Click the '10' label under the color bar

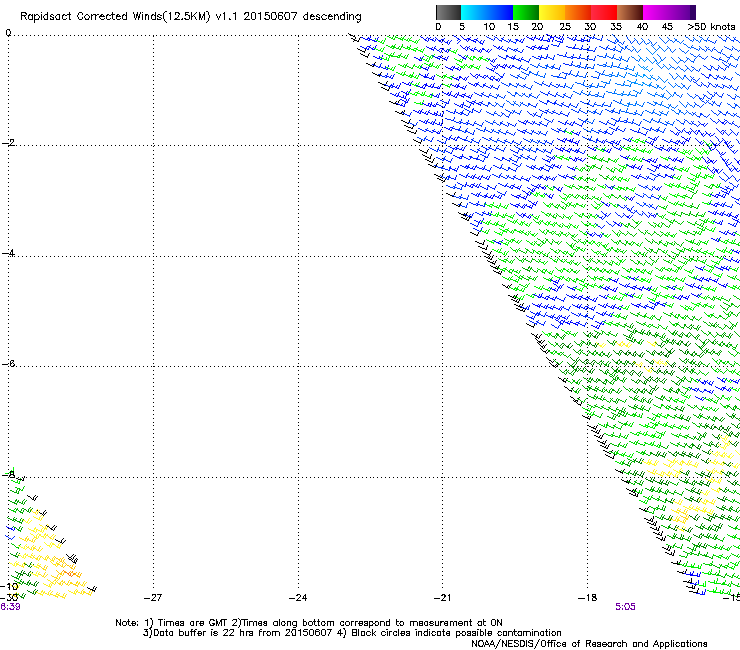coord(489,27)
